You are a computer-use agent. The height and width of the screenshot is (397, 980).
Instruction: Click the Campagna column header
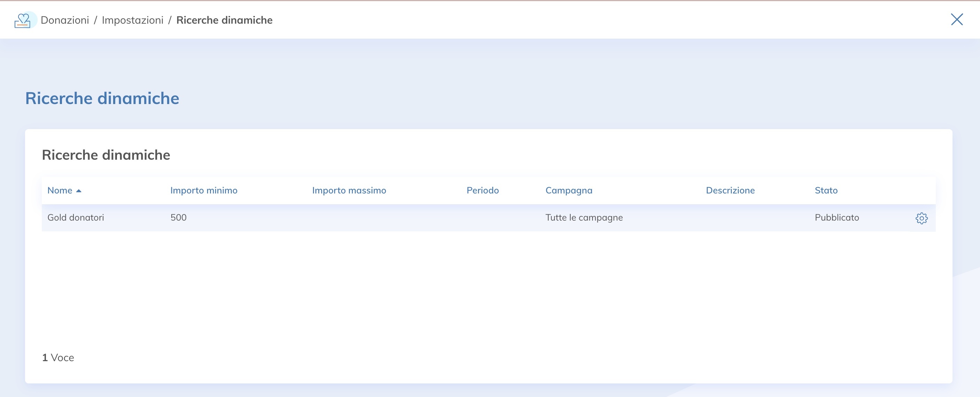click(x=569, y=191)
